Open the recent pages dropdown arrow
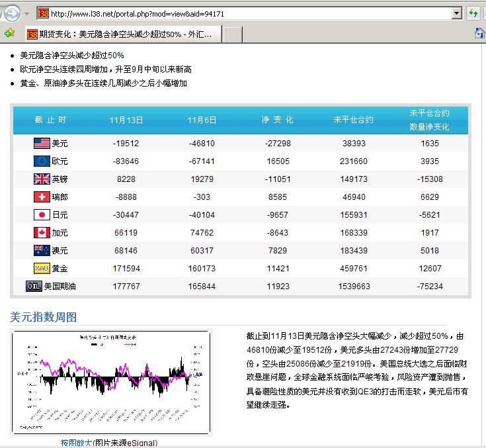This screenshot has width=486, height=448. coord(26,13)
